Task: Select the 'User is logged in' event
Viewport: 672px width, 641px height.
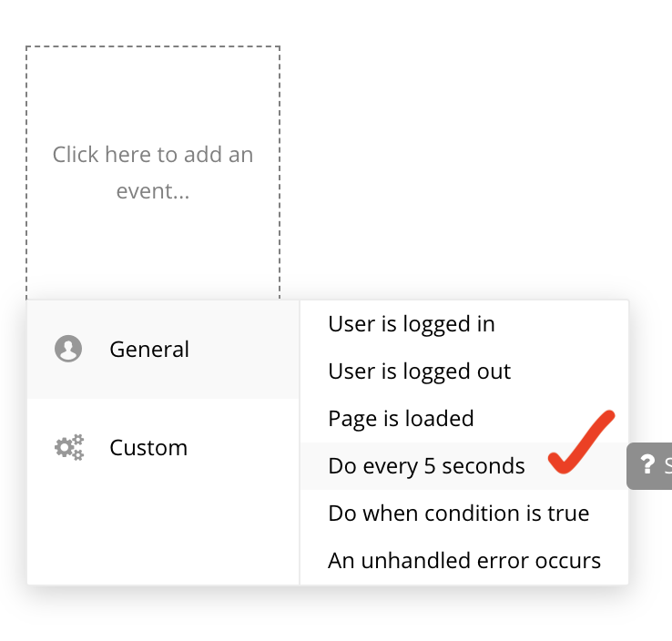Action: point(411,323)
